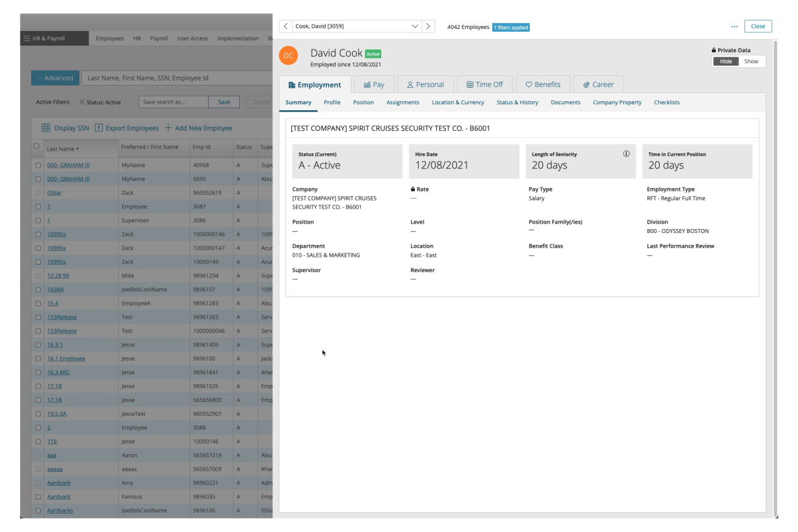Check the box for Aardvarks row
The image size is (798, 532).
(38, 510)
